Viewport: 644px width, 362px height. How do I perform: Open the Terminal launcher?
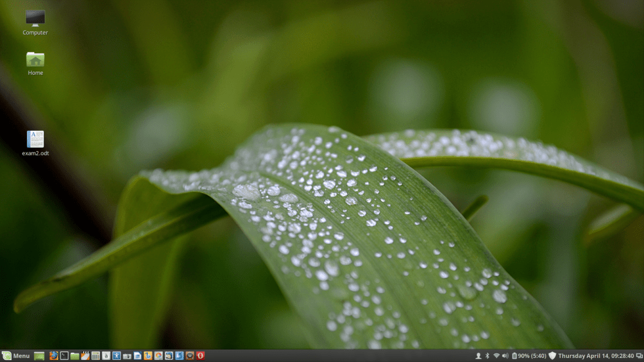[x=64, y=355]
